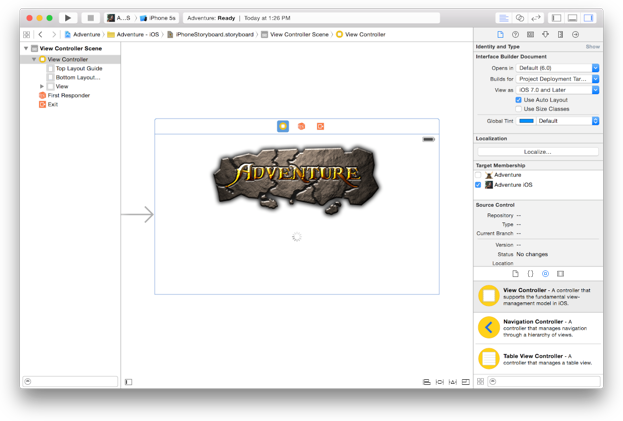Collapse the View Controller outline item
The height and width of the screenshot is (421, 623).
coord(34,59)
